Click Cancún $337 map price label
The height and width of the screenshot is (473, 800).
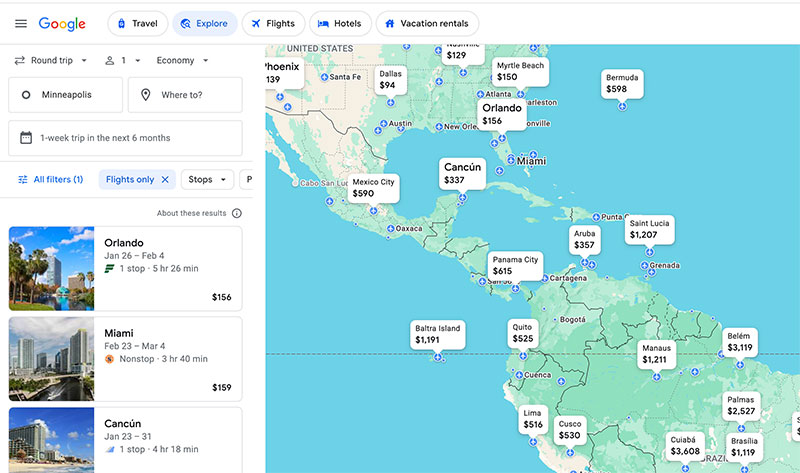pyautogui.click(x=462, y=173)
